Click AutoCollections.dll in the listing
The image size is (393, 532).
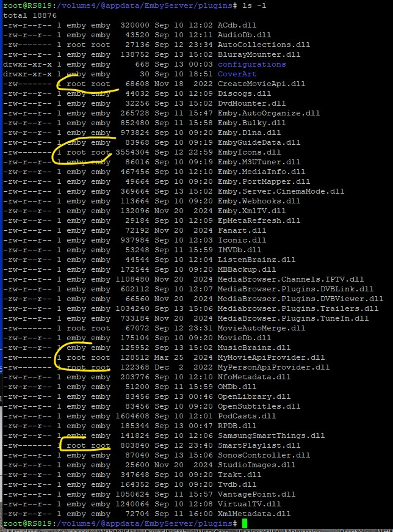point(264,45)
